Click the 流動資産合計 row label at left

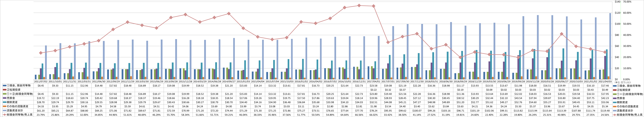15,111
